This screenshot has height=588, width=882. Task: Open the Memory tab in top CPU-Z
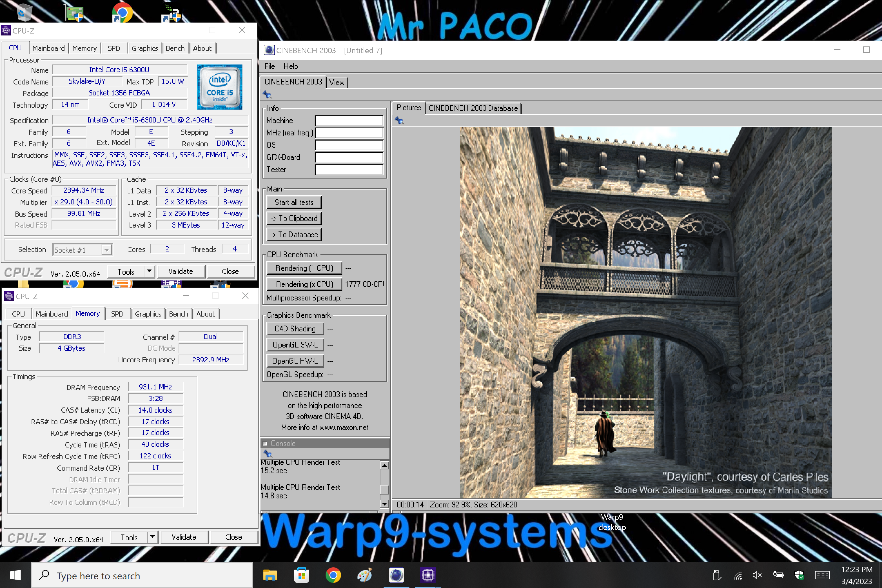tap(84, 48)
